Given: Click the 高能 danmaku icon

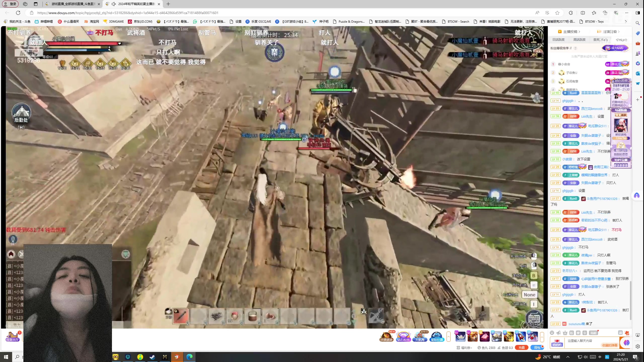Looking at the screenshot, I should (x=593, y=333).
